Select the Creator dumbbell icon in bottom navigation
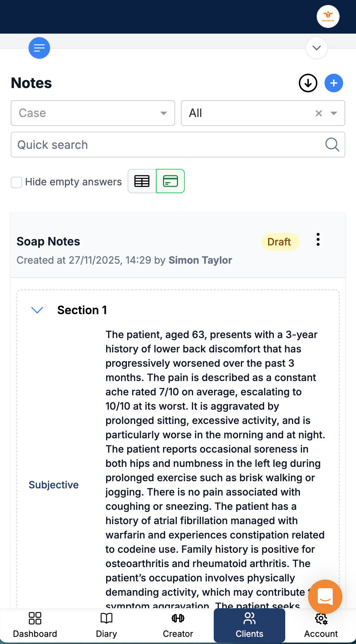 tap(178, 618)
